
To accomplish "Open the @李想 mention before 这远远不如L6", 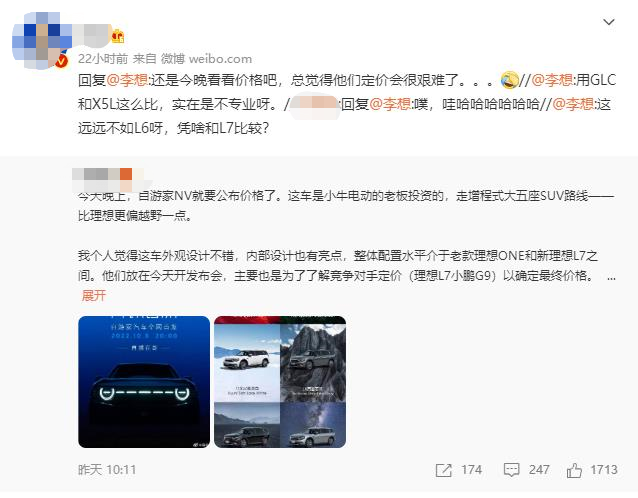I will coord(573,104).
